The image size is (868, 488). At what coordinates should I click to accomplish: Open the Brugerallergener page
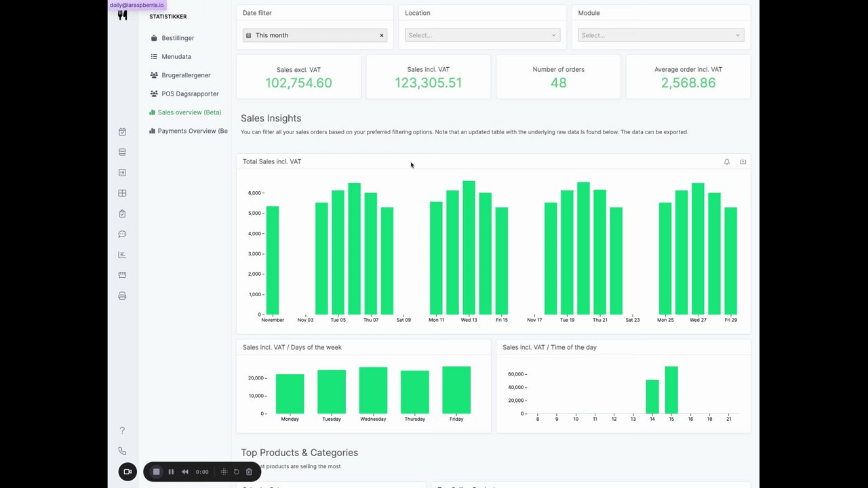180,75
